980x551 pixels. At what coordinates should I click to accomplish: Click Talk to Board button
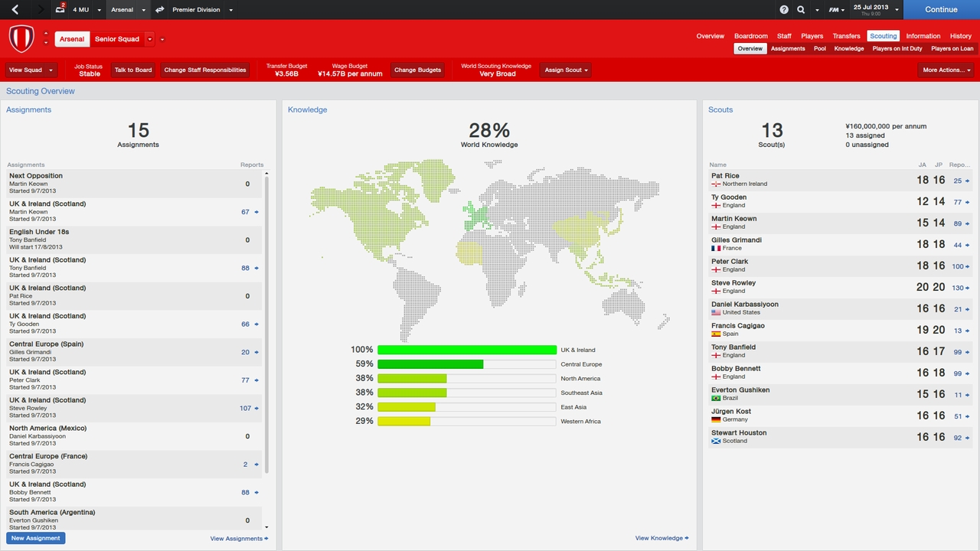pyautogui.click(x=133, y=70)
